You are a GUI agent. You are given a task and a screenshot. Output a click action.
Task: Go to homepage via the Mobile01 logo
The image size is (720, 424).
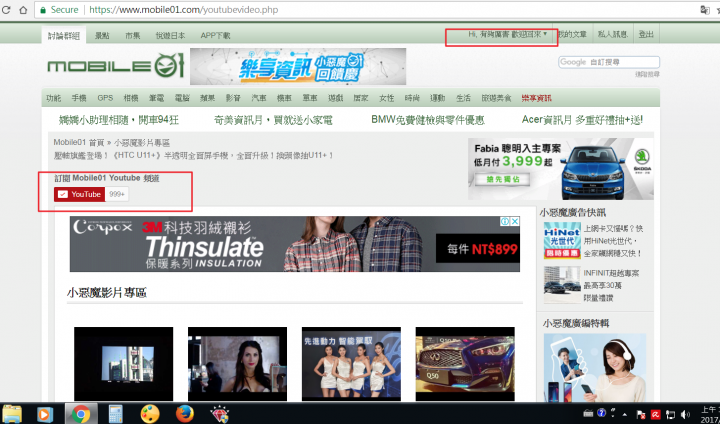click(116, 66)
